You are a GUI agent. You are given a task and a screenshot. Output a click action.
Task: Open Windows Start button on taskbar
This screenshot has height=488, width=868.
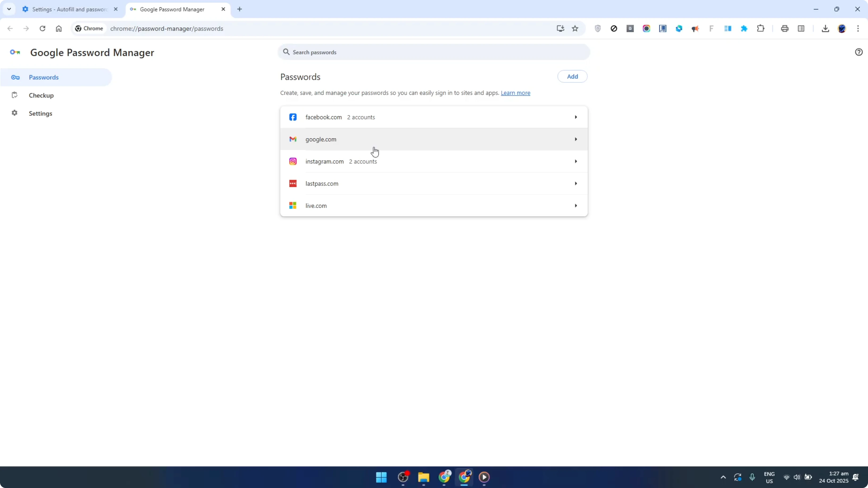click(x=381, y=477)
